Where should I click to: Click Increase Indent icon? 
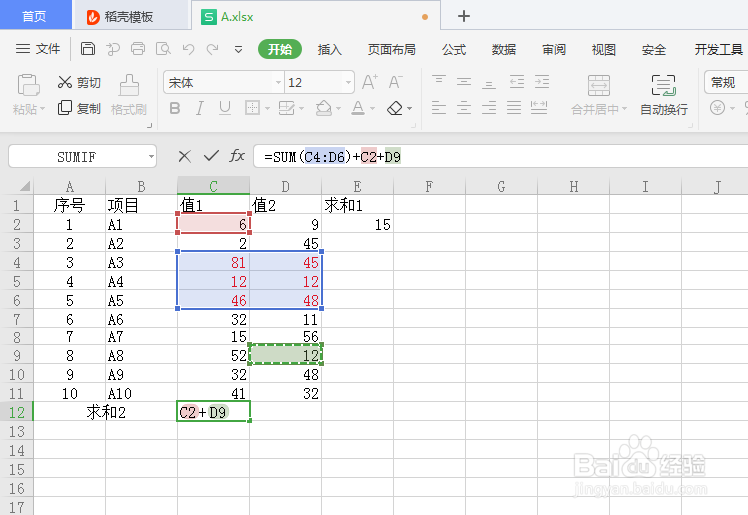click(542, 82)
